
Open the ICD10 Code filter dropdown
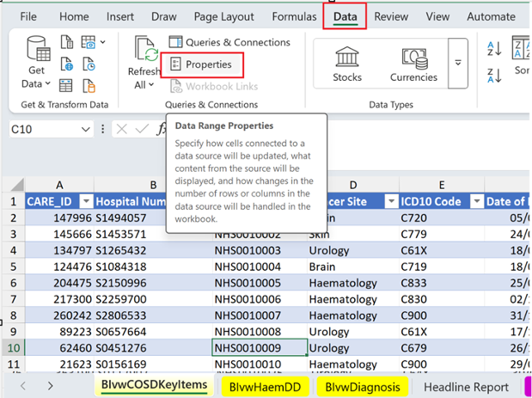477,202
